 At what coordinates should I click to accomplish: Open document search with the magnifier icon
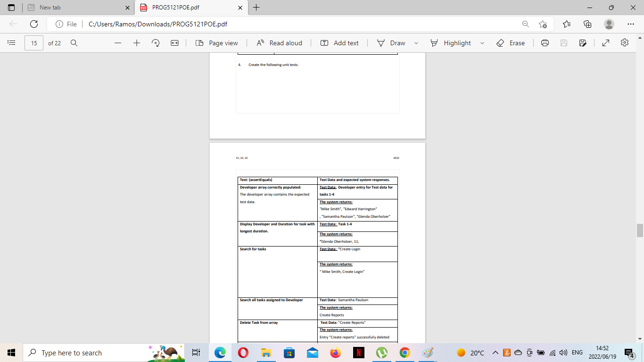74,43
